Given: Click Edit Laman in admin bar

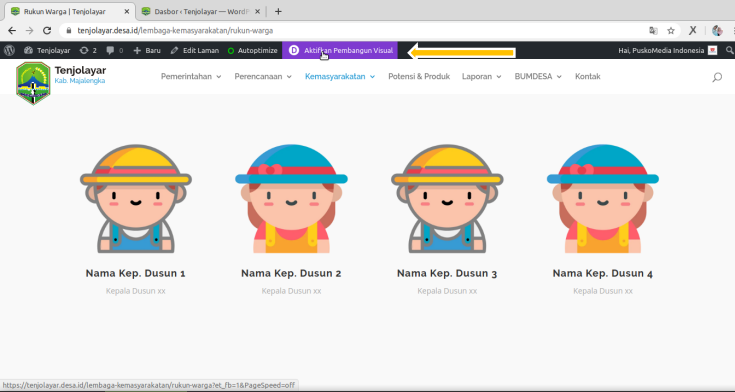Looking at the screenshot, I should click(x=195, y=50).
